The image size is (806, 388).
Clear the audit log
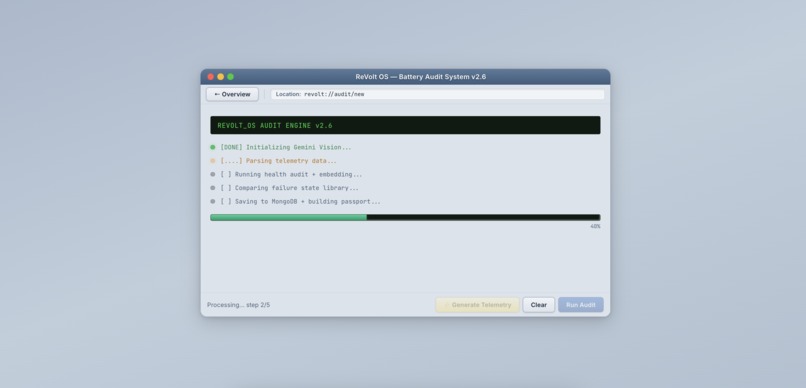click(x=539, y=305)
